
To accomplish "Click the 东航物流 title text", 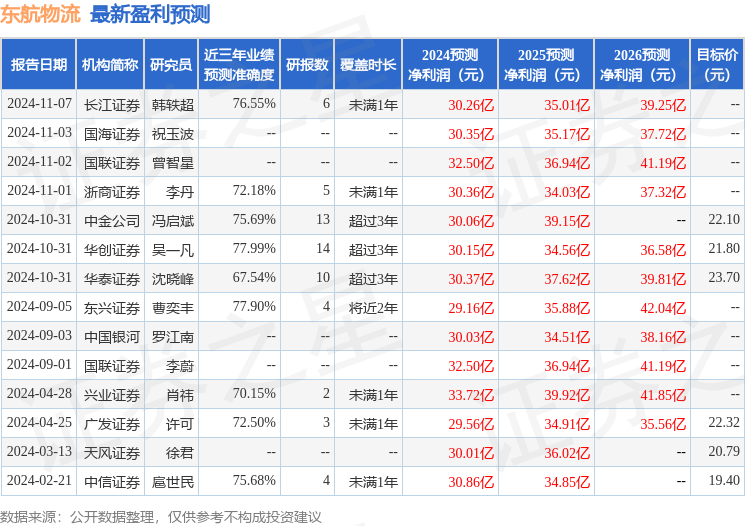I will [40, 14].
